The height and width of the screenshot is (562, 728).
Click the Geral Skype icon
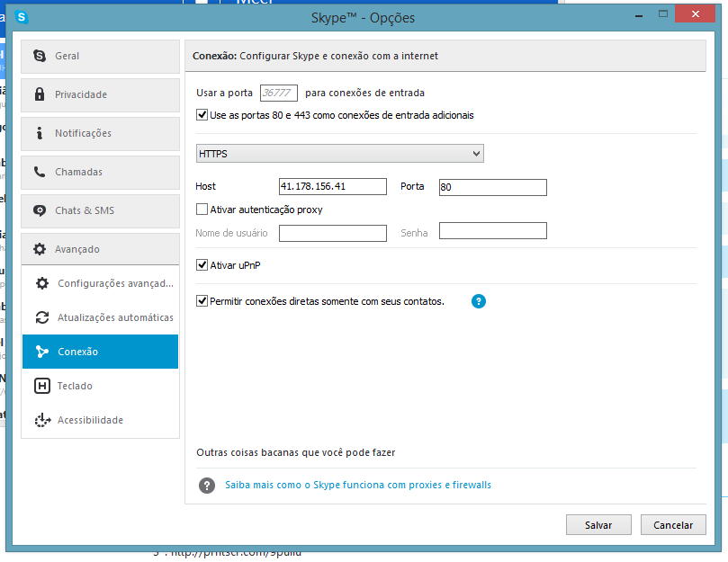[40, 56]
